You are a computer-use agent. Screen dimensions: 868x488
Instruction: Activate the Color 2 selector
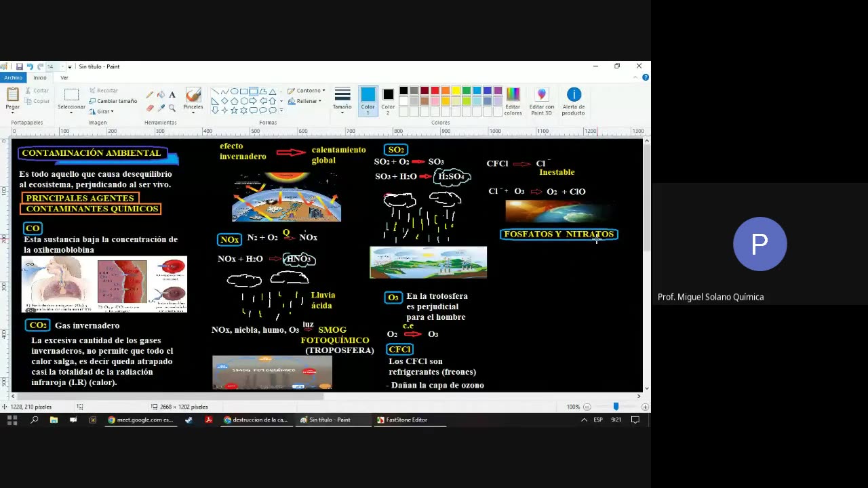(x=388, y=100)
